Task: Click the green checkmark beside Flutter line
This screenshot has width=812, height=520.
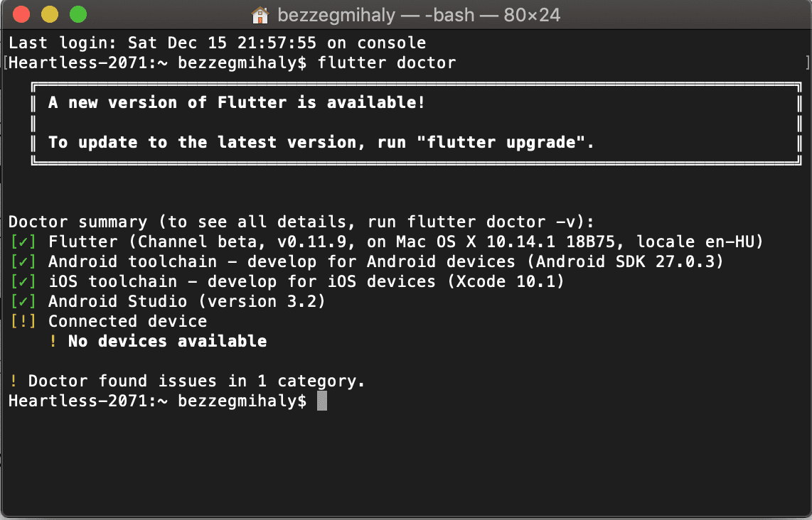Action: pyautogui.click(x=23, y=242)
